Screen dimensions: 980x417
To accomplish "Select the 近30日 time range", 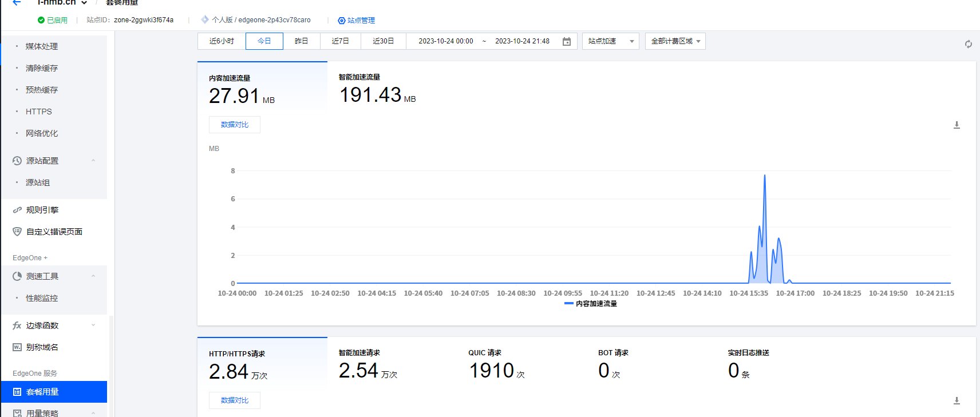I will pos(383,41).
